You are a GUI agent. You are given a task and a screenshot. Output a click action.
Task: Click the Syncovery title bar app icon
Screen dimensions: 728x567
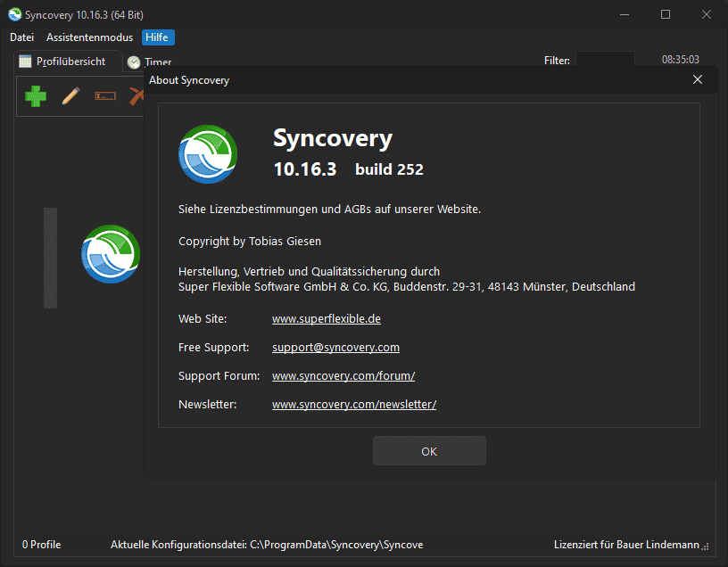click(15, 15)
